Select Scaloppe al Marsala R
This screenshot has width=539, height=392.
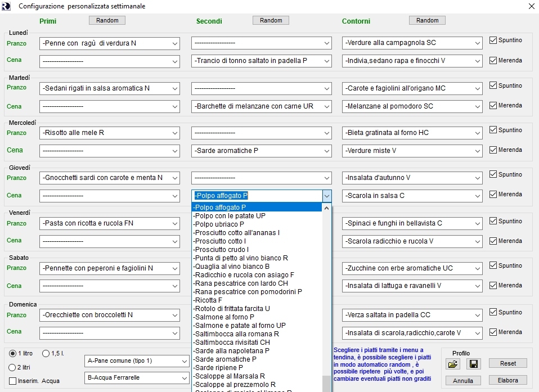click(257, 376)
